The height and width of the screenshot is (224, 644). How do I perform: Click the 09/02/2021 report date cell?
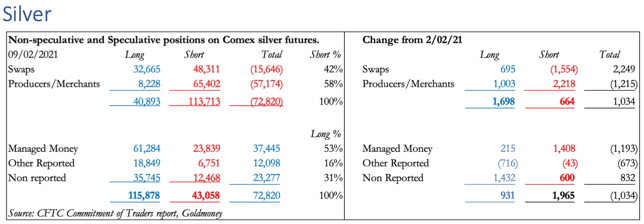click(x=33, y=55)
